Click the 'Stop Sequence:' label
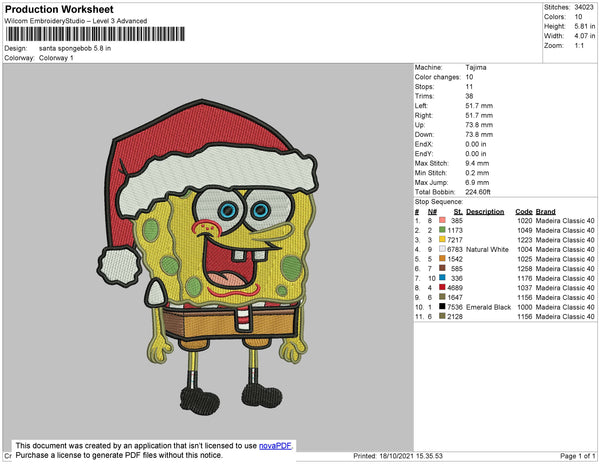 (439, 202)
